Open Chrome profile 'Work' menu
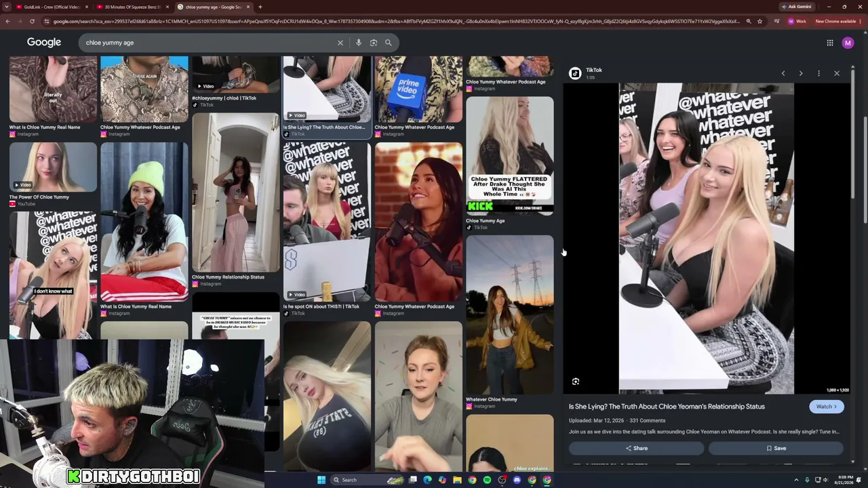The image size is (868, 488). 797,21
